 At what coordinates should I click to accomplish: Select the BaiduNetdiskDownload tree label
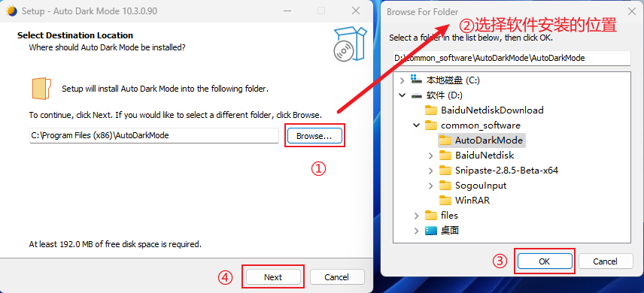pos(492,110)
